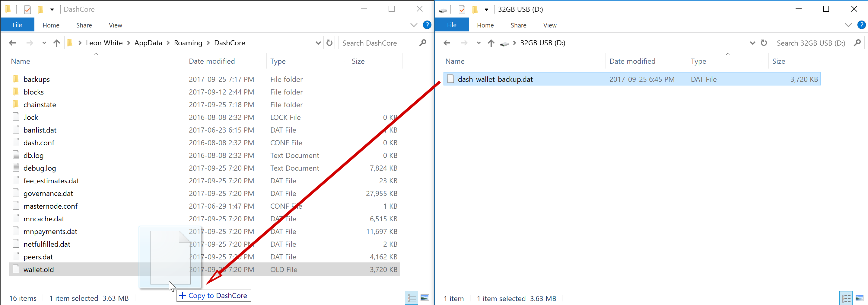Click the Up arrow in DashCore window
The width and height of the screenshot is (868, 305).
coord(57,43)
